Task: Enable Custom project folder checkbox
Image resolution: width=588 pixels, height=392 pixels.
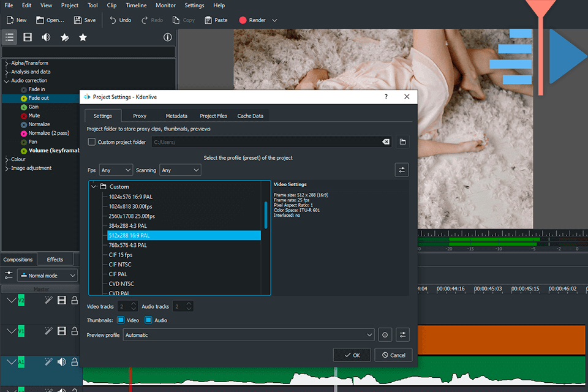Action: pyautogui.click(x=92, y=142)
